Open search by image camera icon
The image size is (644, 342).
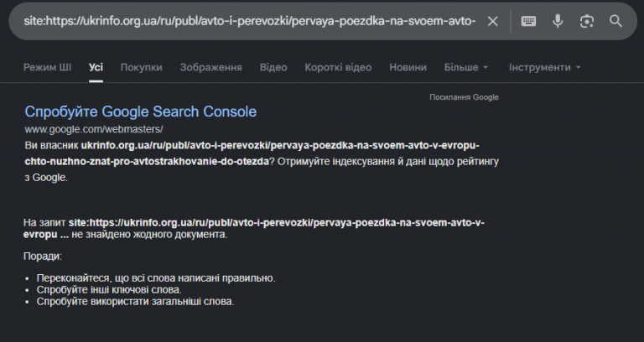(586, 21)
